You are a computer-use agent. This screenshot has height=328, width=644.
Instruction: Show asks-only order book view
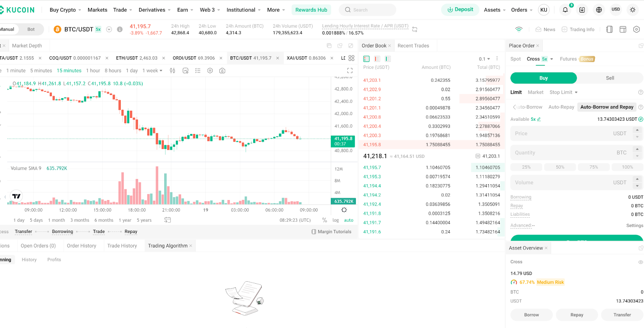(x=377, y=59)
